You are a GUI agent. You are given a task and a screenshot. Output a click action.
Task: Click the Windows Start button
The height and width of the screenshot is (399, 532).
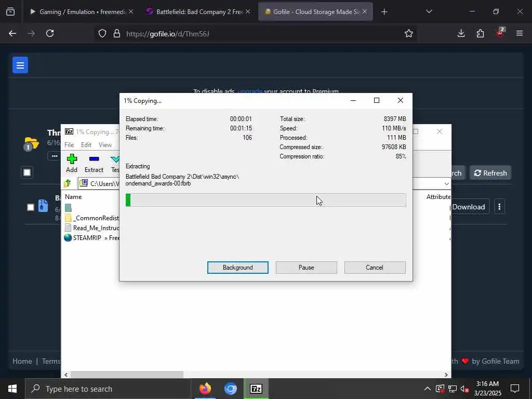12,389
